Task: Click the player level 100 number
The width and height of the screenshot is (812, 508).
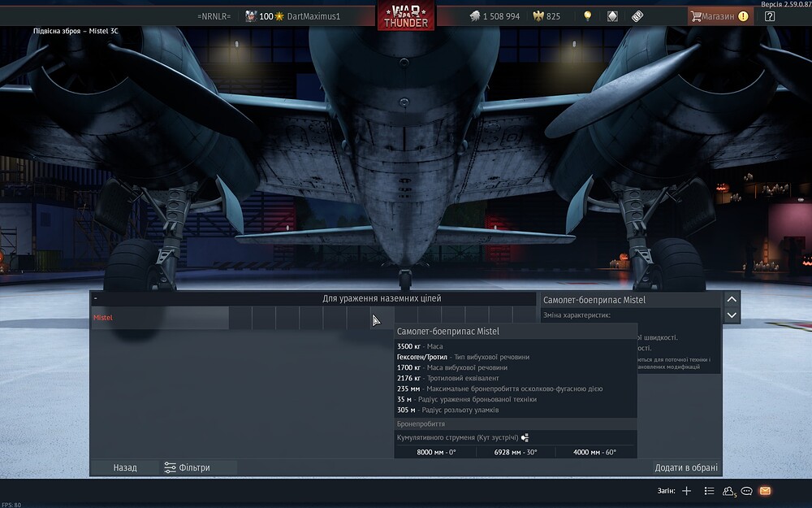Action: pyautogui.click(x=266, y=16)
